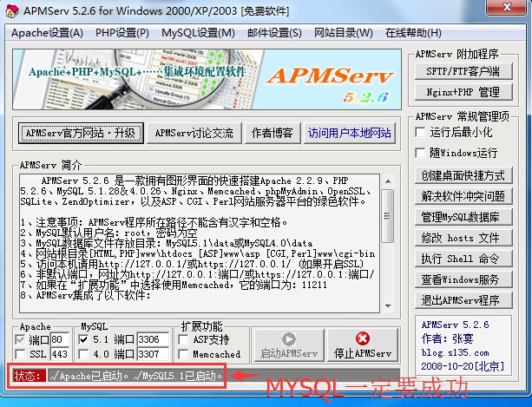Screen dimensions: 532x407
Task: Click the APMServ讨论交流 button
Action: [194, 133]
